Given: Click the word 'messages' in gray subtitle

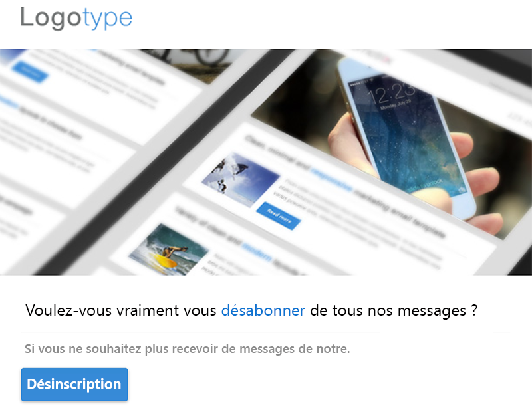Looking at the screenshot, I should coord(267,349).
